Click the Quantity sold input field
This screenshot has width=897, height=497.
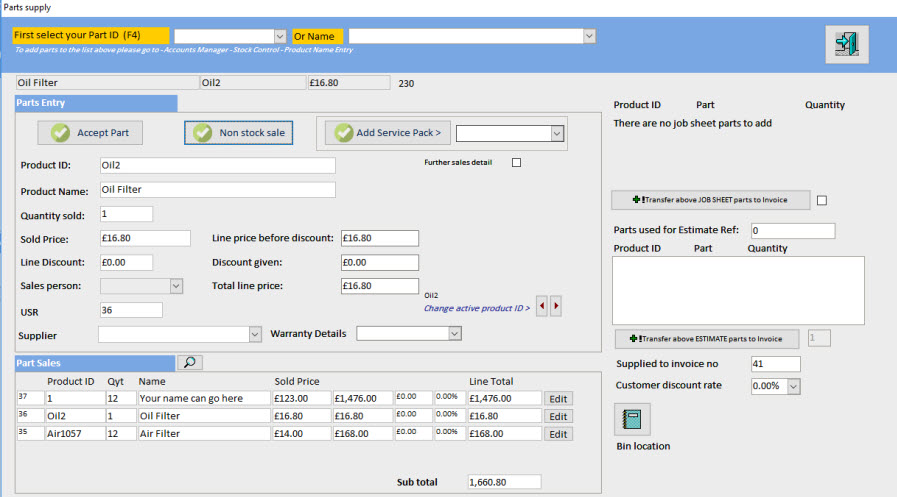[126, 214]
